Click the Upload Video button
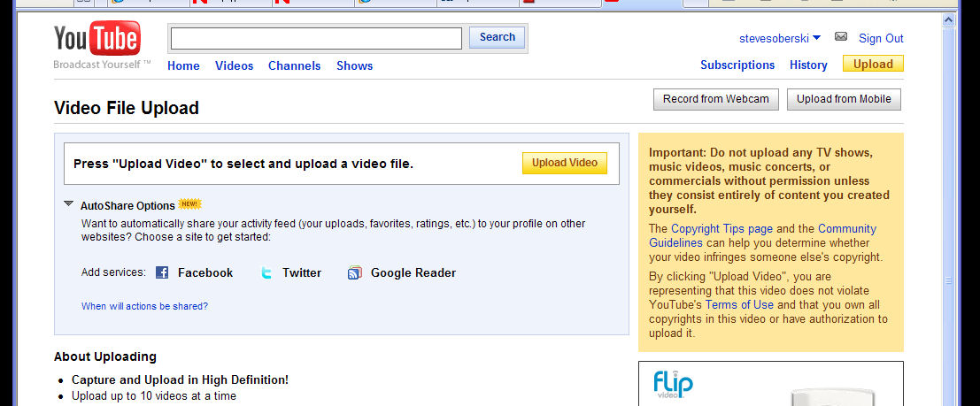 click(x=565, y=163)
